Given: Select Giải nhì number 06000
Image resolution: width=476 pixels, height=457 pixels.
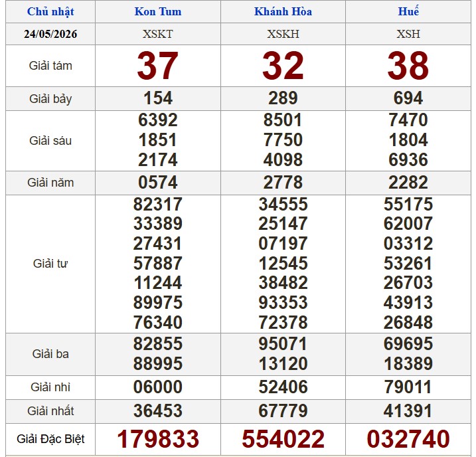Looking at the screenshot, I should click(x=158, y=387).
